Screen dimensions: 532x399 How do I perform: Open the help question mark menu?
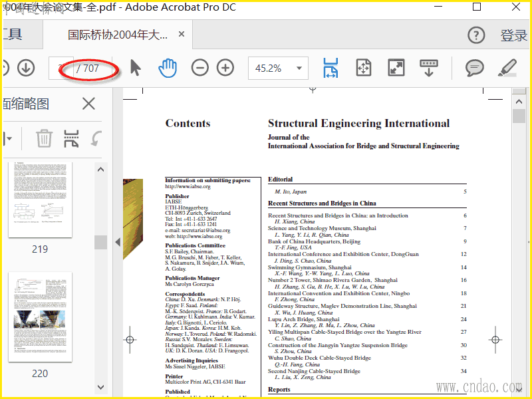(x=476, y=35)
